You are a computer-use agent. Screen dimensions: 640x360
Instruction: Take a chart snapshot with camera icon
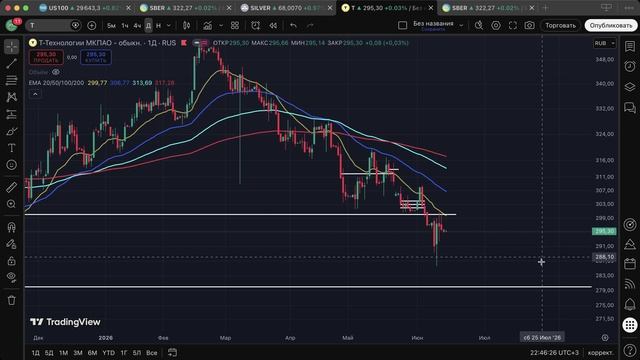(529, 25)
